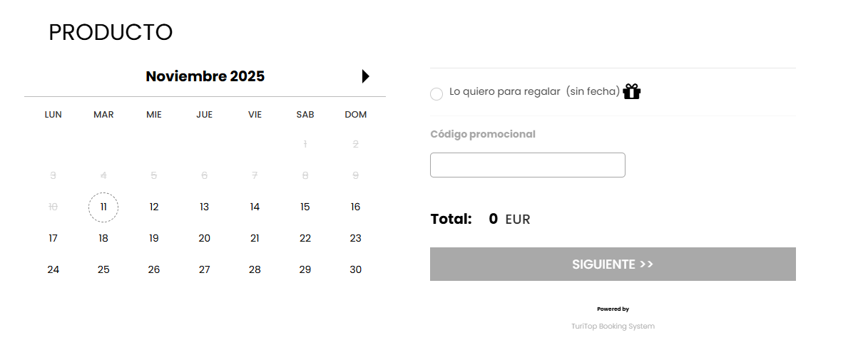This screenshot has height=350, width=868.
Task: Choose Sunday November 16
Action: tap(356, 207)
